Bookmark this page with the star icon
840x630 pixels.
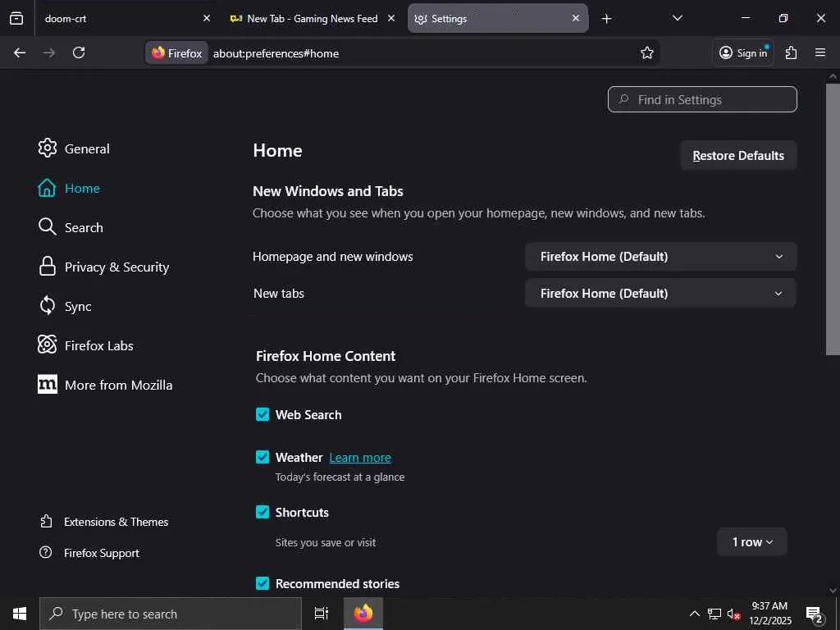coord(647,52)
